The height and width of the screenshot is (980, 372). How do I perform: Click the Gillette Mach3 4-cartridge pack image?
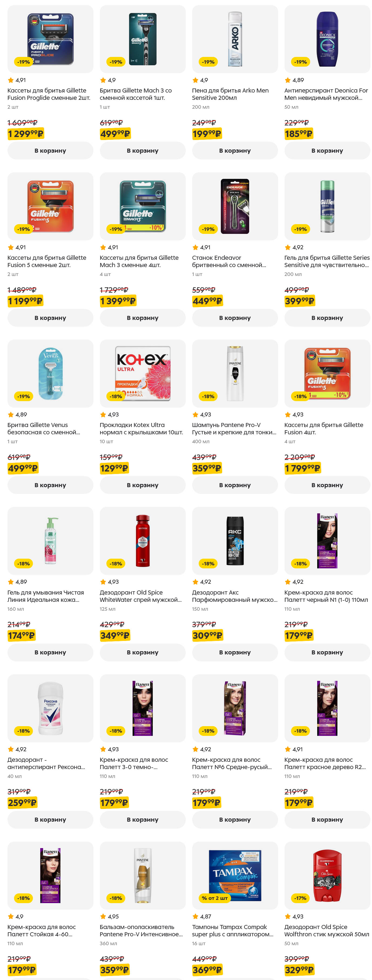pos(143,206)
